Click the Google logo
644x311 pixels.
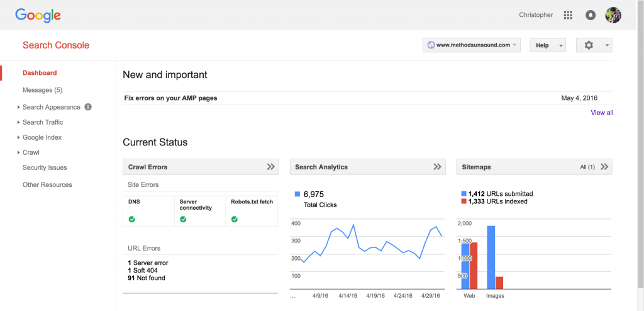pyautogui.click(x=38, y=15)
